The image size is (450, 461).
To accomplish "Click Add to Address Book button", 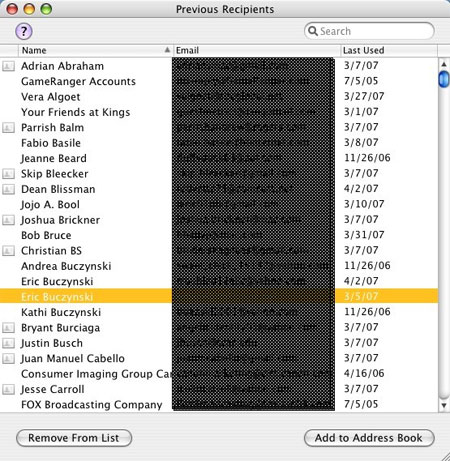I will tap(369, 438).
